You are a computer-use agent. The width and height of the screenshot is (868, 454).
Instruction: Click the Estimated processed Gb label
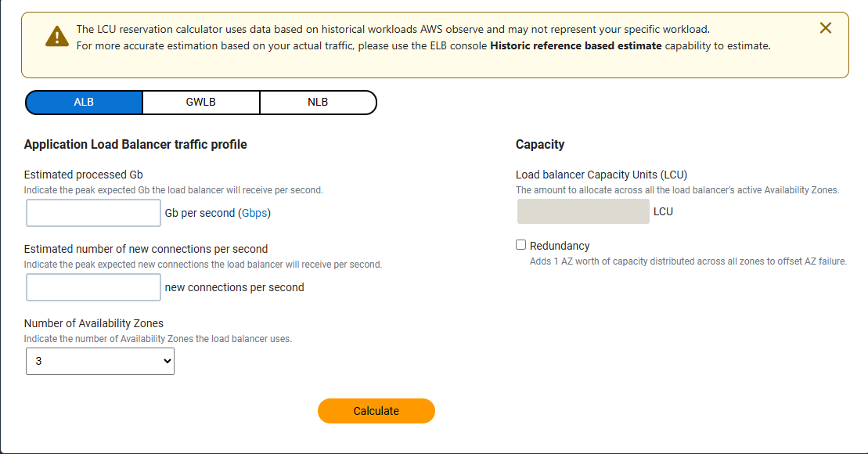[84, 175]
